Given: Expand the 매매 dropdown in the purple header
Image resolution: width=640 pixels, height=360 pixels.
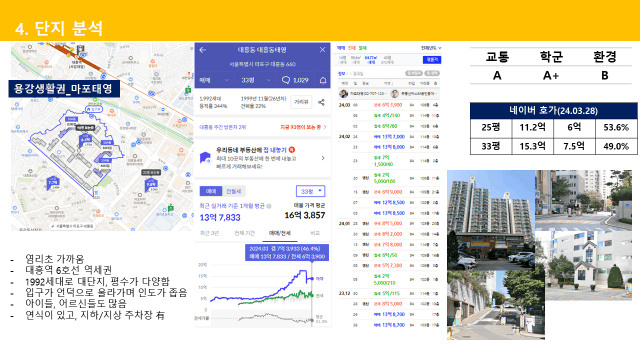Looking at the screenshot, I should (x=214, y=80).
